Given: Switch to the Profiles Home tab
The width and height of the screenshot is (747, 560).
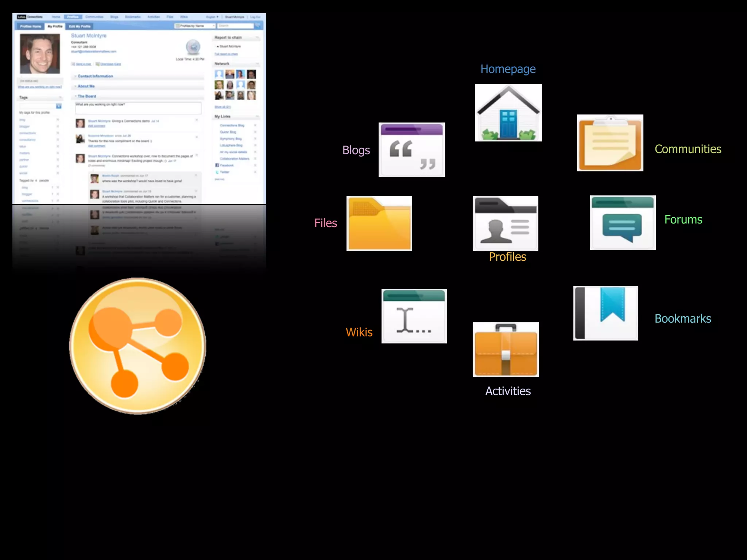Looking at the screenshot, I should [30, 26].
